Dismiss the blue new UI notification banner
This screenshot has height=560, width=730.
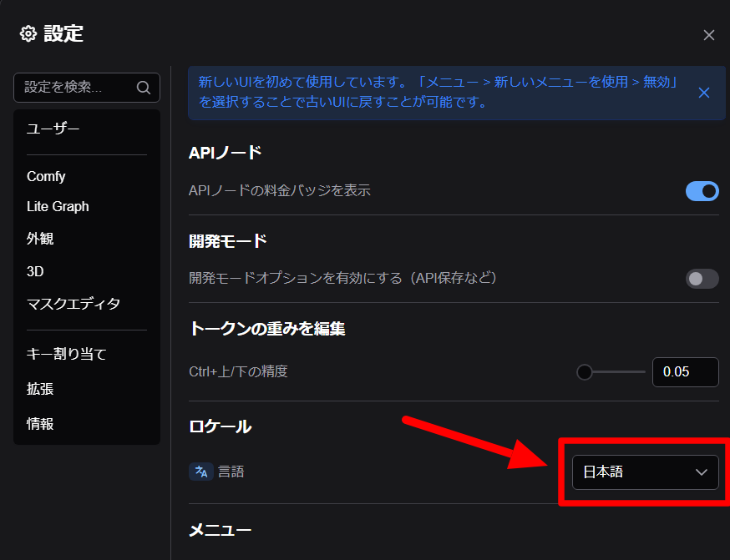coord(703,93)
